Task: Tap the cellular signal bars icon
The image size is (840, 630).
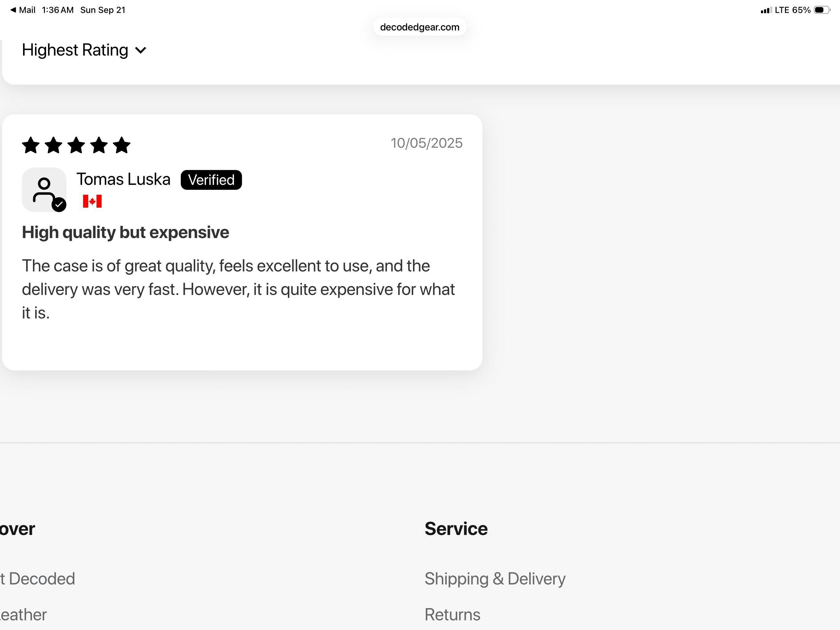Action: [765, 10]
